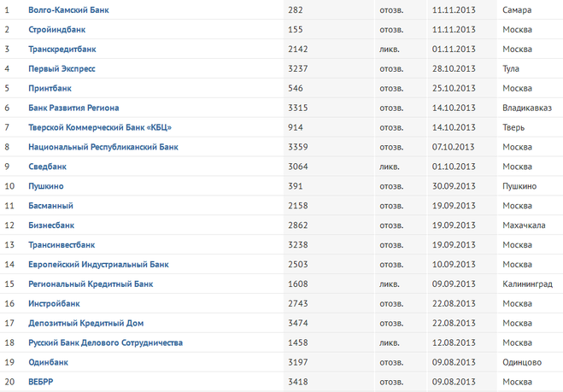Open the Бизнесбанк link
This screenshot has height=392, width=563.
point(51,225)
